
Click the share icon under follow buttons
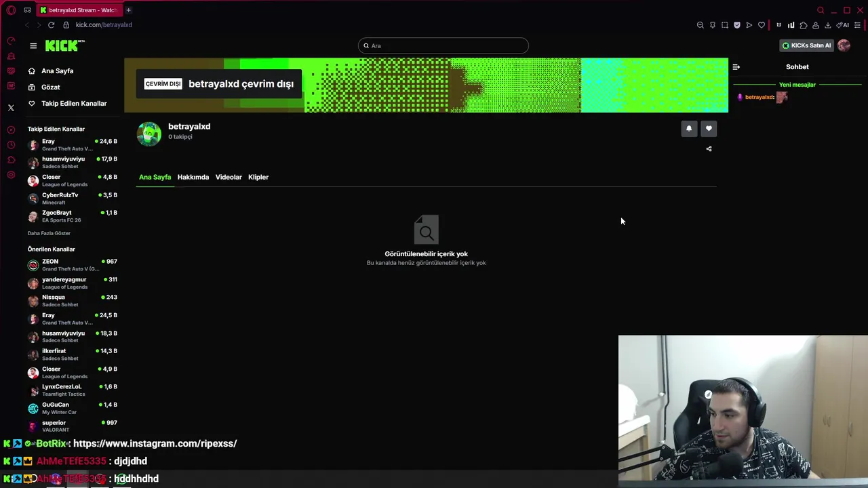pos(709,148)
